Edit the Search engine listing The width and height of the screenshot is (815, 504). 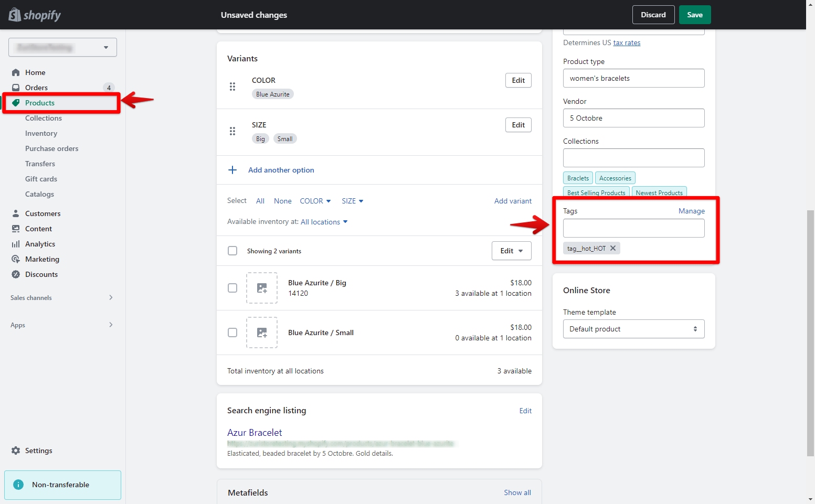tap(525, 411)
